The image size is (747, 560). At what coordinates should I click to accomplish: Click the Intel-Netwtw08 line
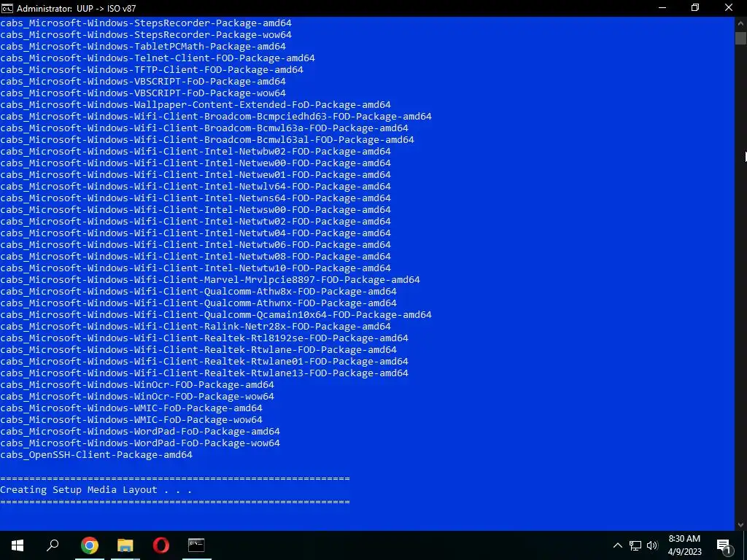196,256
